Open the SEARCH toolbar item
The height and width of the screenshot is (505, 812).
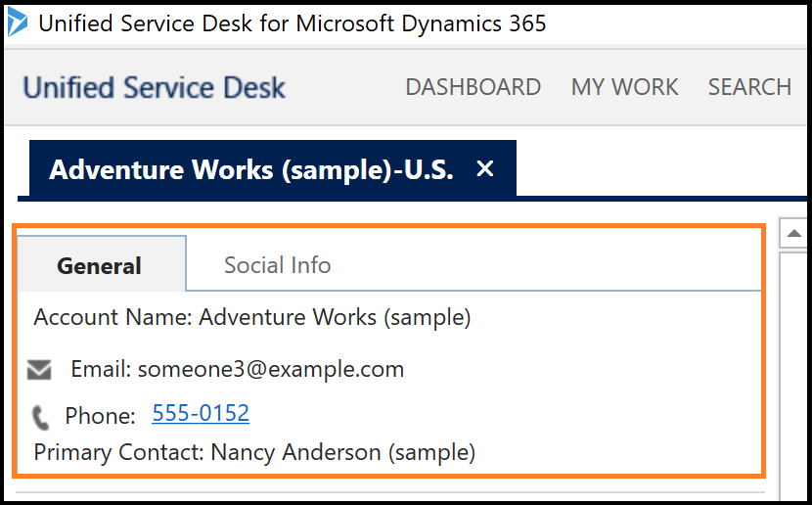point(749,87)
